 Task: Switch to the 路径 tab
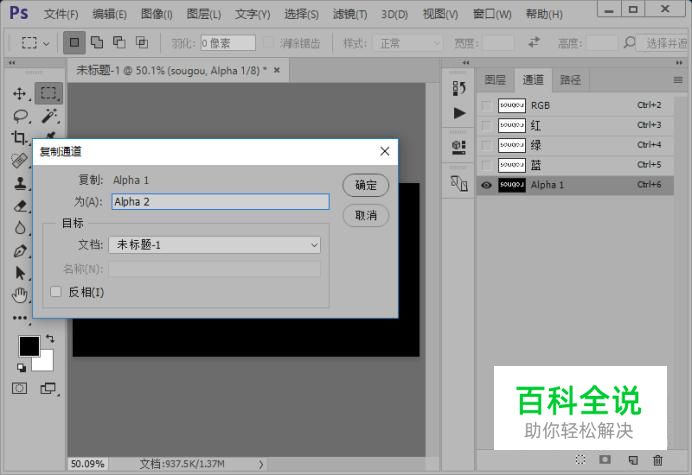[571, 80]
